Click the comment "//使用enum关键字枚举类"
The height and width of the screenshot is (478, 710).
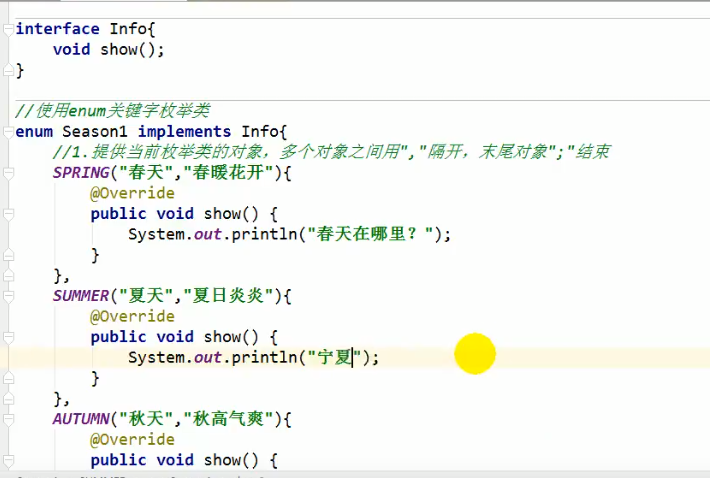[113, 110]
